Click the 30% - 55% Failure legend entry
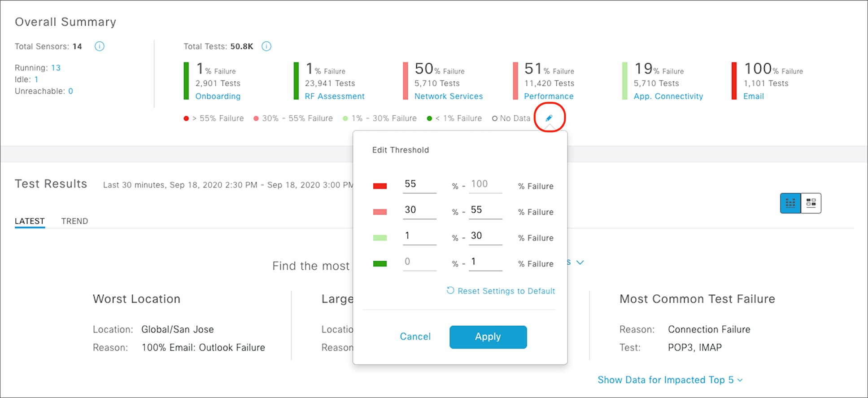This screenshot has height=398, width=868. point(293,118)
